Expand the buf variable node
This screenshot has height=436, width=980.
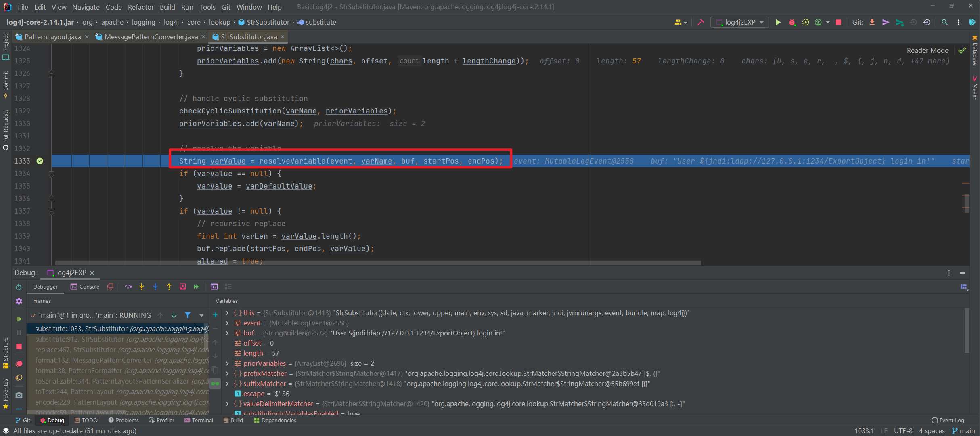[227, 333]
